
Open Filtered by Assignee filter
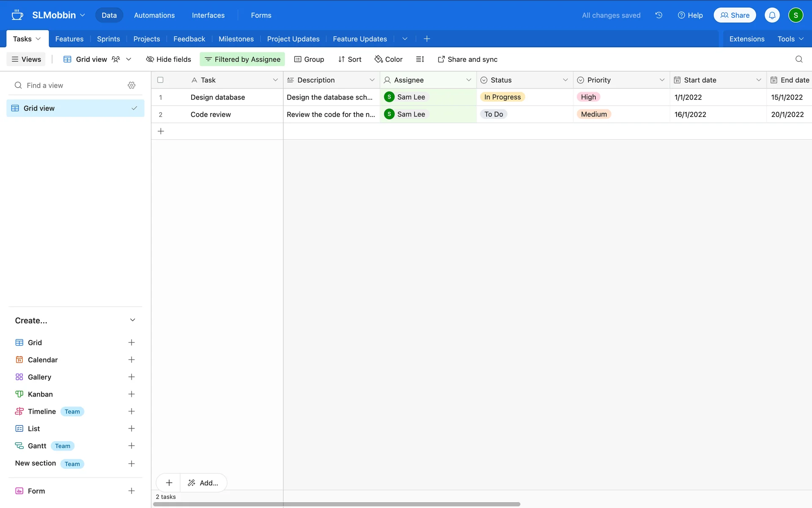coord(242,59)
